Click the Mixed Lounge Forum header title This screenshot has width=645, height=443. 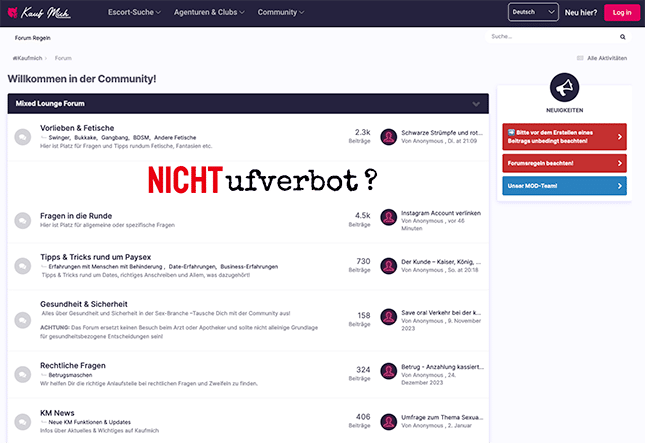tap(50, 104)
